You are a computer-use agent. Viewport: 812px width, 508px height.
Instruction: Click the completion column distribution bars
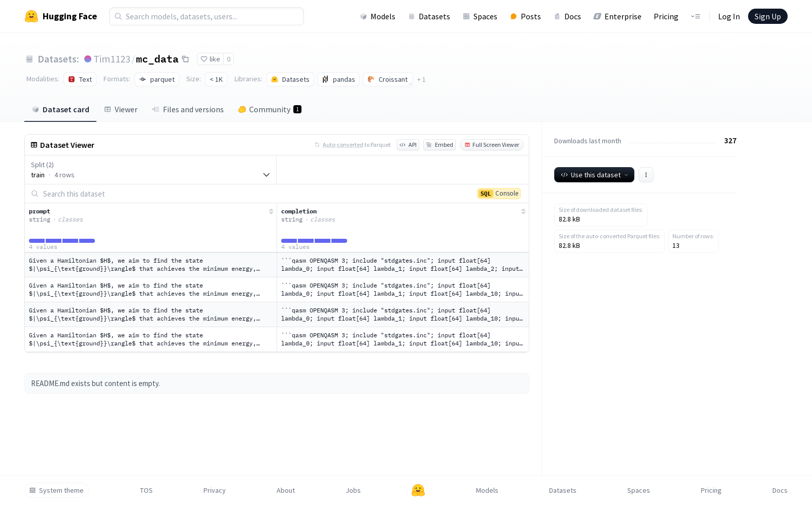(x=314, y=241)
